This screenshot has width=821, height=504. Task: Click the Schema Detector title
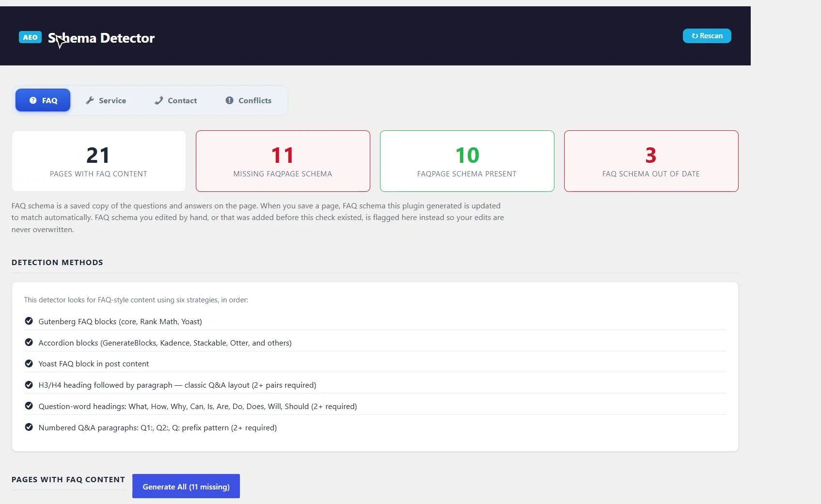[101, 38]
